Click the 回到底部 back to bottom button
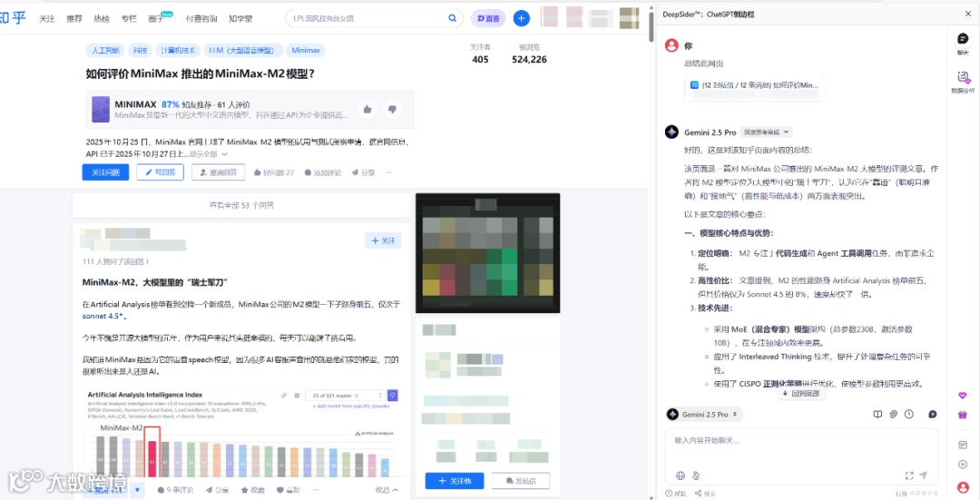 [x=801, y=394]
